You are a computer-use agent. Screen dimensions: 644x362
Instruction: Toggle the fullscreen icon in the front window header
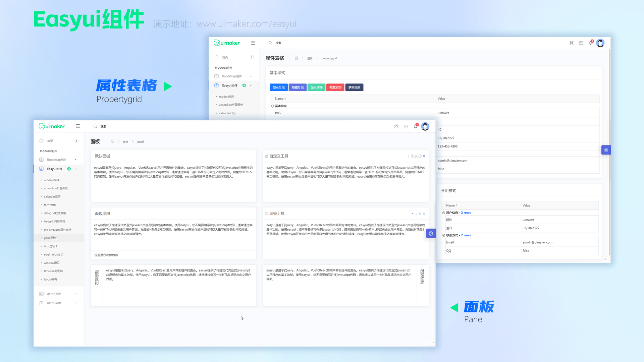coord(396,126)
